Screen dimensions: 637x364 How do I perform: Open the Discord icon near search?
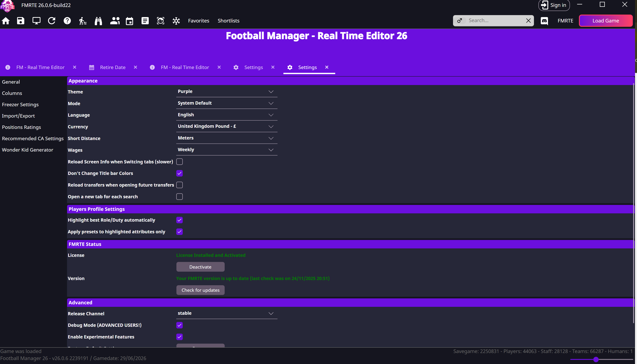point(544,21)
